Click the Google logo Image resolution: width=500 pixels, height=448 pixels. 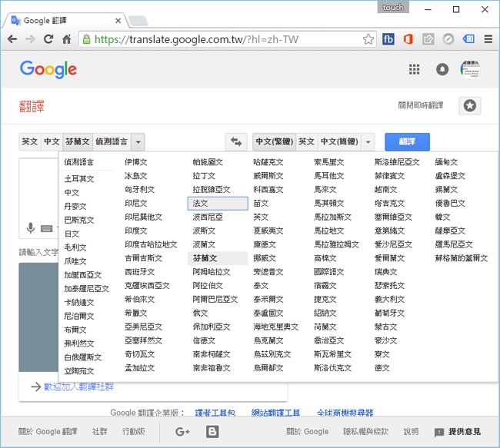tap(48, 69)
